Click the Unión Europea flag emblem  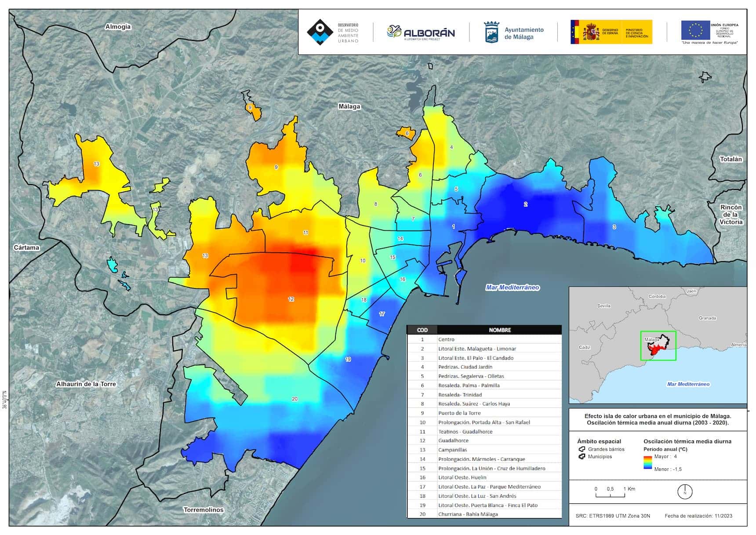tap(695, 30)
